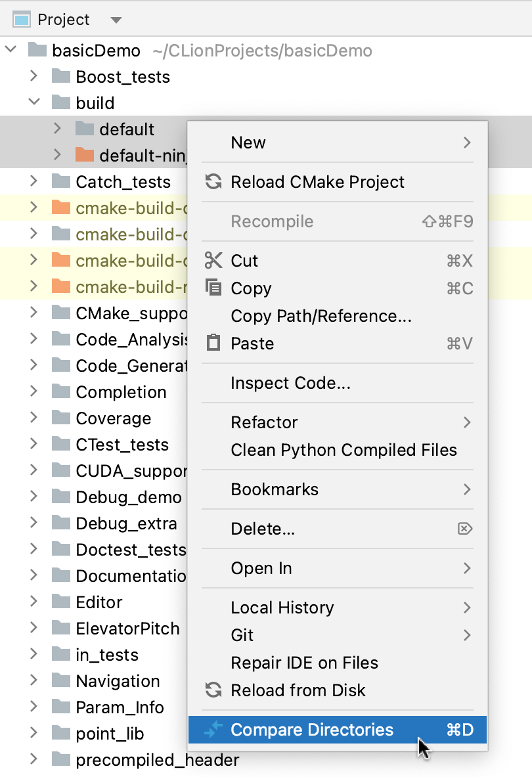The width and height of the screenshot is (532, 777).
Task: Expand the Catch_tests tree node
Action: 34,182
